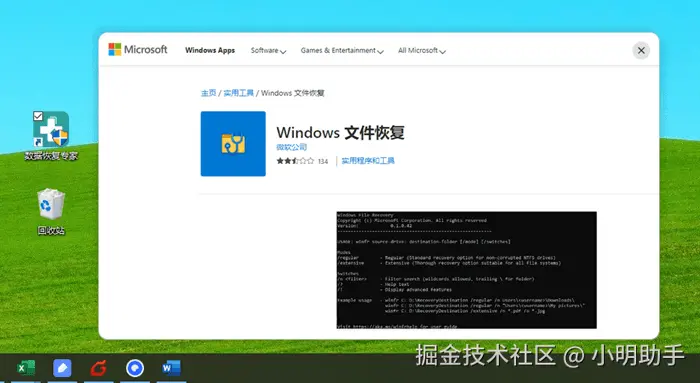Image resolution: width=700 pixels, height=383 pixels.
Task: Open the 微软公司 publisher link
Action: (x=292, y=147)
